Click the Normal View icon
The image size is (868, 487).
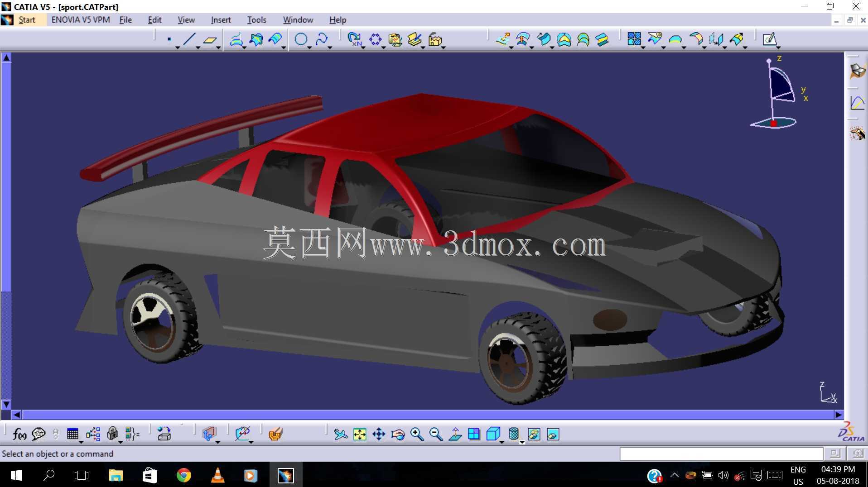(455, 434)
